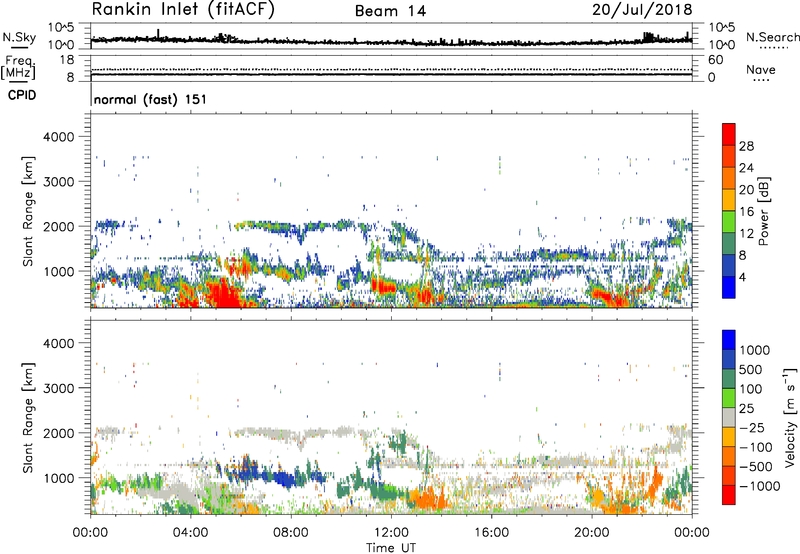Click the sky noise trace plot

pyautogui.click(x=391, y=40)
